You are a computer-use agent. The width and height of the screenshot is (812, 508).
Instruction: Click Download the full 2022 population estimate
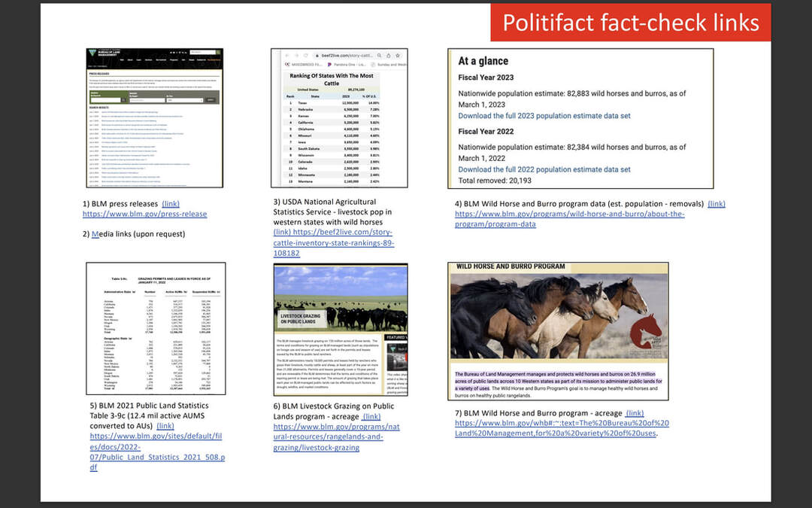click(544, 169)
